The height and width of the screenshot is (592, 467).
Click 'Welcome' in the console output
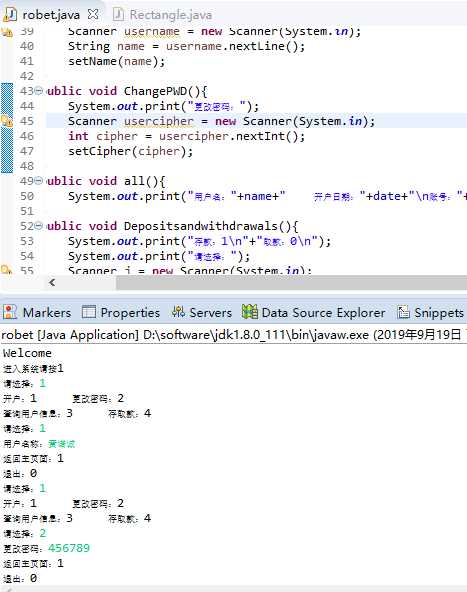pyautogui.click(x=27, y=353)
